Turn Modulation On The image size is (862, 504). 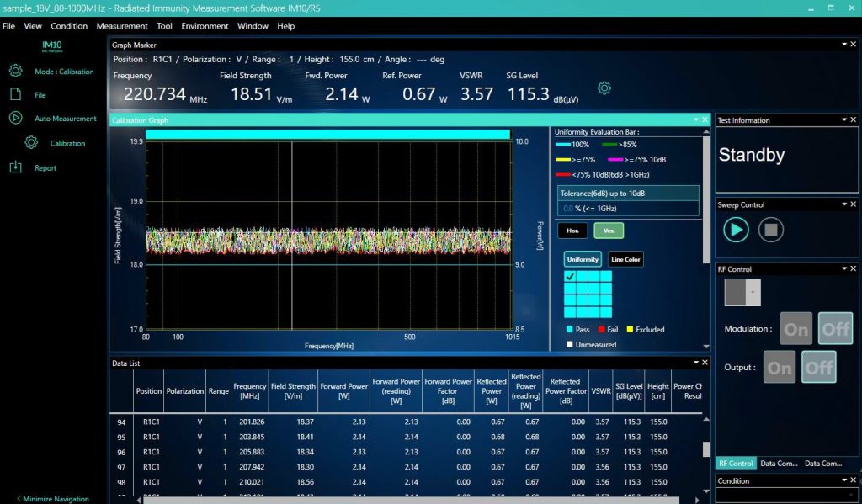coord(795,329)
